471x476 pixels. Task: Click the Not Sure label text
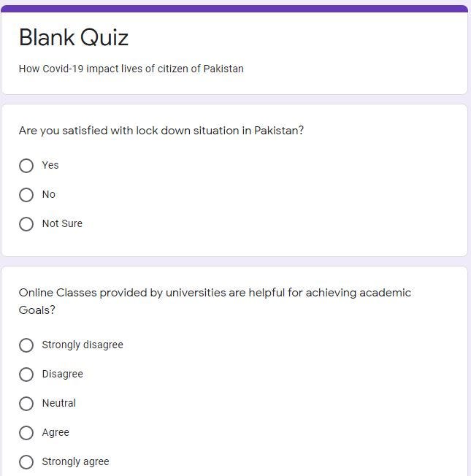(62, 223)
